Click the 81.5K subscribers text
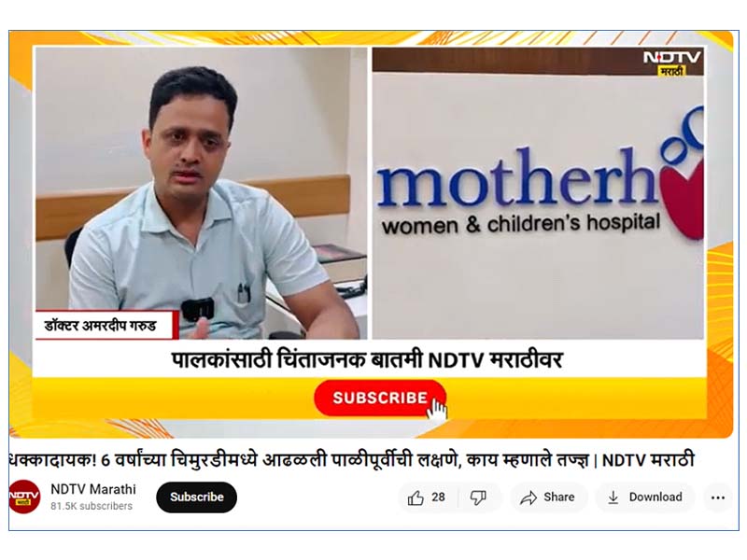747x560 pixels. coord(92,506)
